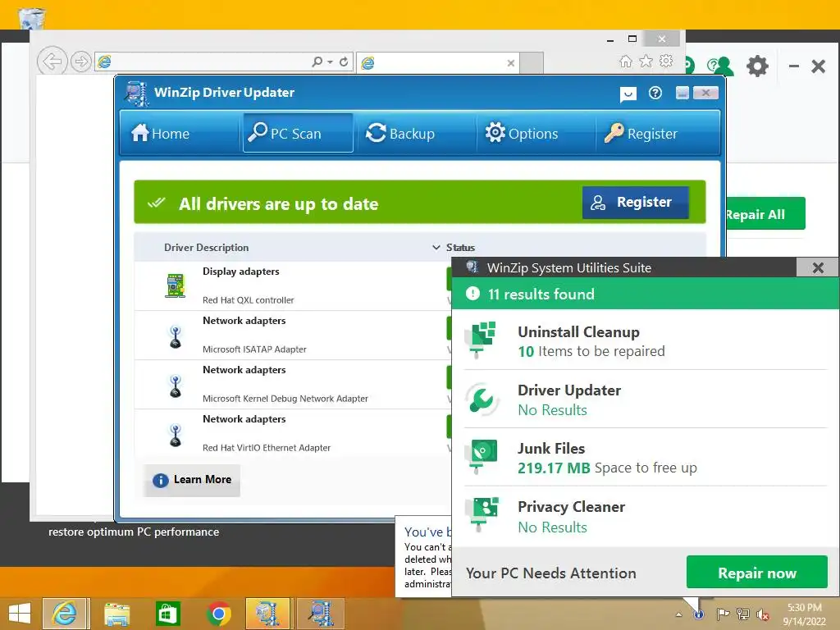Click the Microsoft ISATAP Adapter network icon
The height and width of the screenshot is (630, 840).
point(176,337)
